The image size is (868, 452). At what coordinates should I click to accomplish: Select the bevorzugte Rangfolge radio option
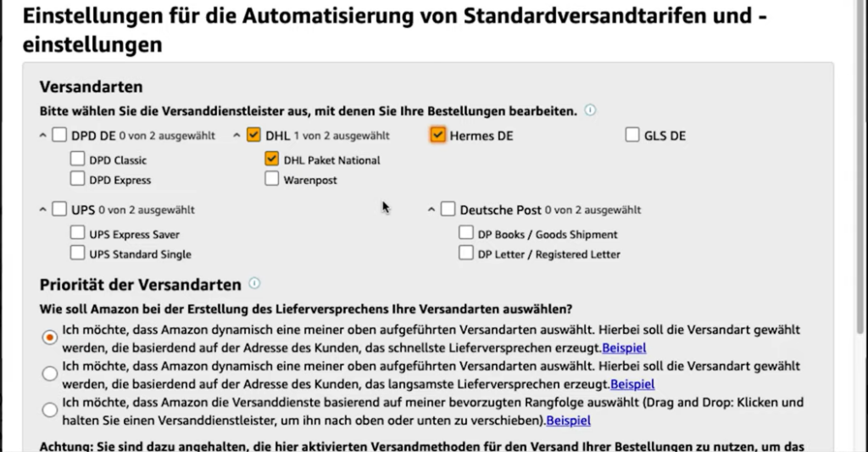pos(50,410)
